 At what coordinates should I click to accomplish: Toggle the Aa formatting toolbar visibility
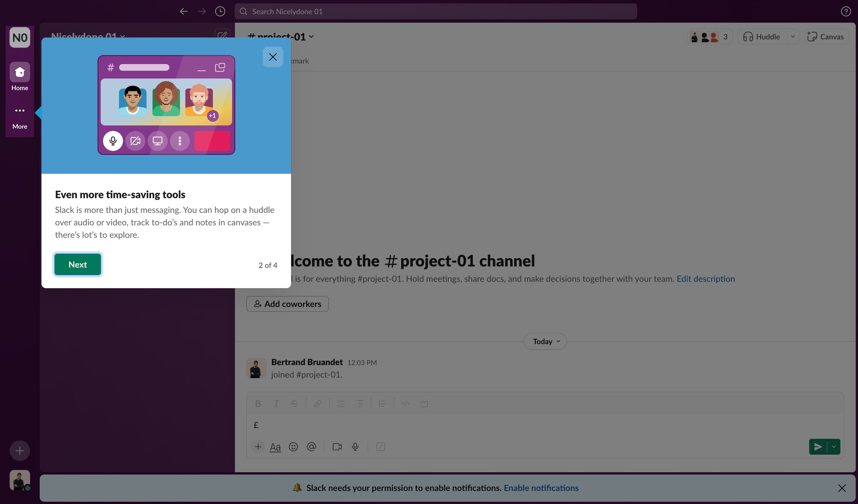[x=275, y=447]
